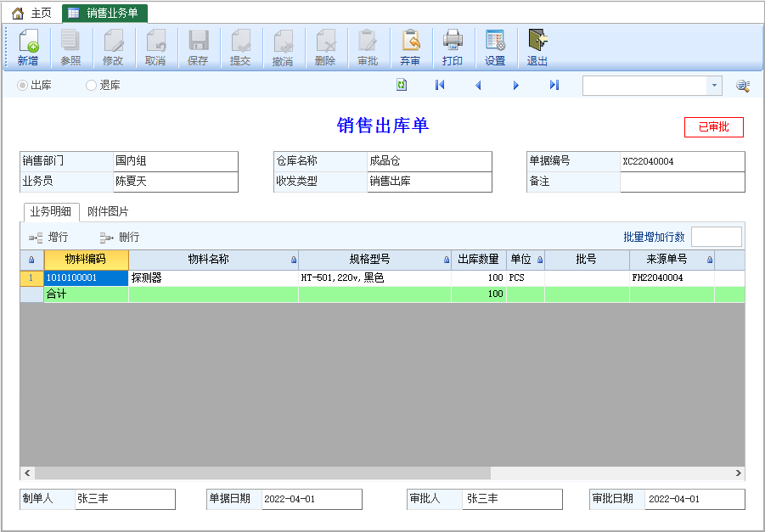Click the 撤消 toolbar icon
Screen dimensions: 765x532
tap(283, 41)
